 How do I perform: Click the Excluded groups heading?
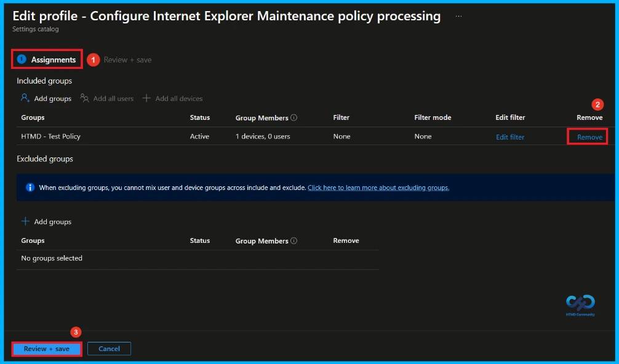point(44,159)
